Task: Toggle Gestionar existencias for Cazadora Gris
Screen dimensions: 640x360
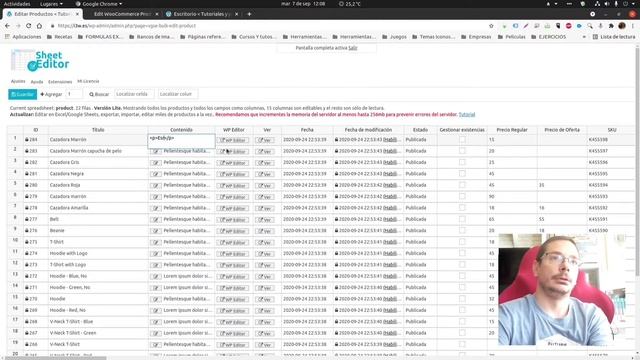Action: [462, 162]
